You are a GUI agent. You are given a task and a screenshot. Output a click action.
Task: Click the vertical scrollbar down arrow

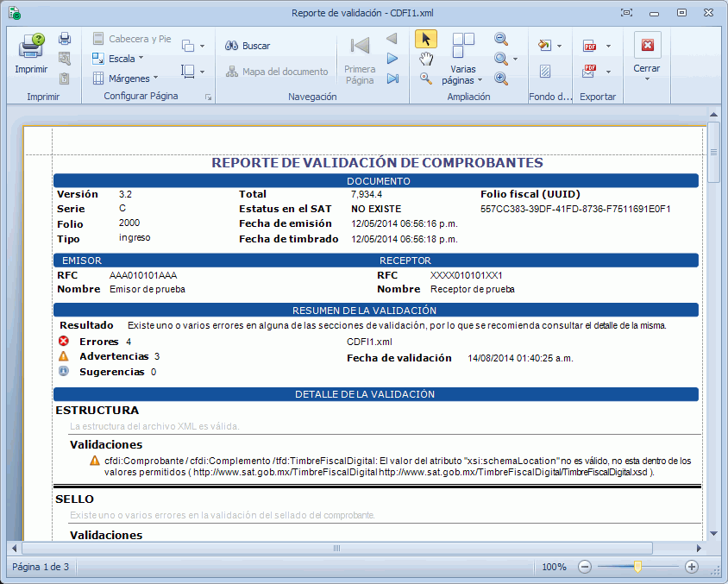(x=713, y=534)
